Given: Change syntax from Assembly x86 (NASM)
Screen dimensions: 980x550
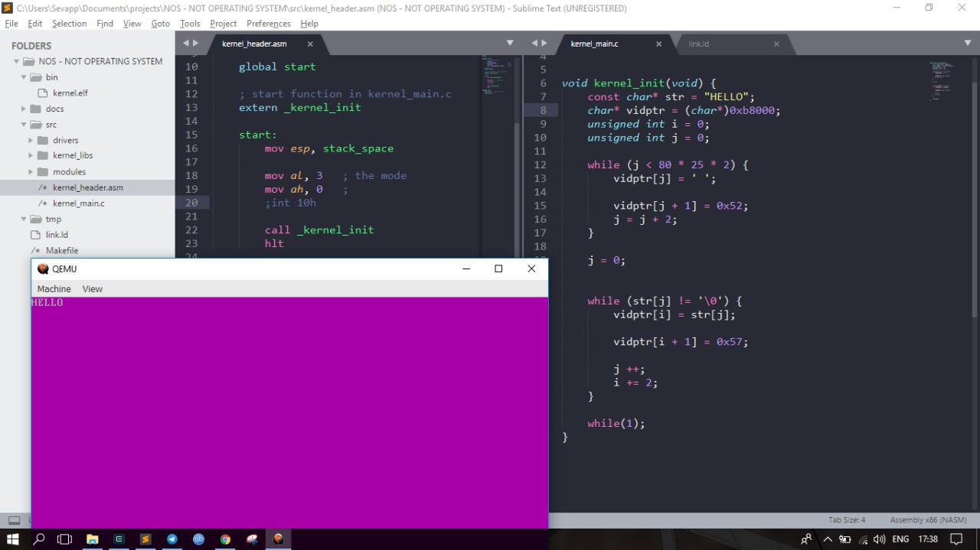Looking at the screenshot, I should click(x=928, y=520).
